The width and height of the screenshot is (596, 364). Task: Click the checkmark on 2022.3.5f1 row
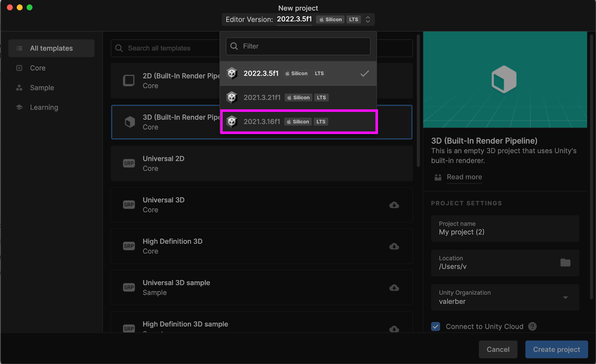pyautogui.click(x=365, y=73)
